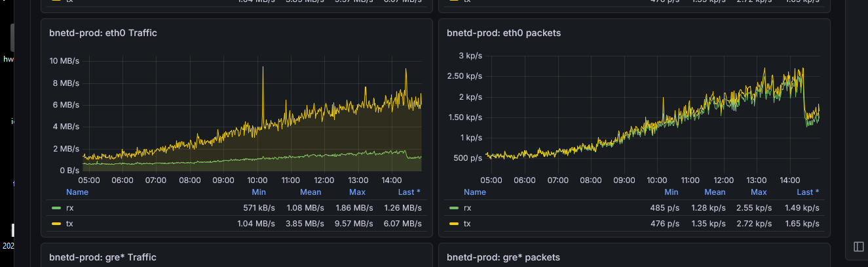This screenshot has width=868, height=267.
Task: Click yellow tx color swatch in eth0 packets legend
Action: (x=454, y=224)
